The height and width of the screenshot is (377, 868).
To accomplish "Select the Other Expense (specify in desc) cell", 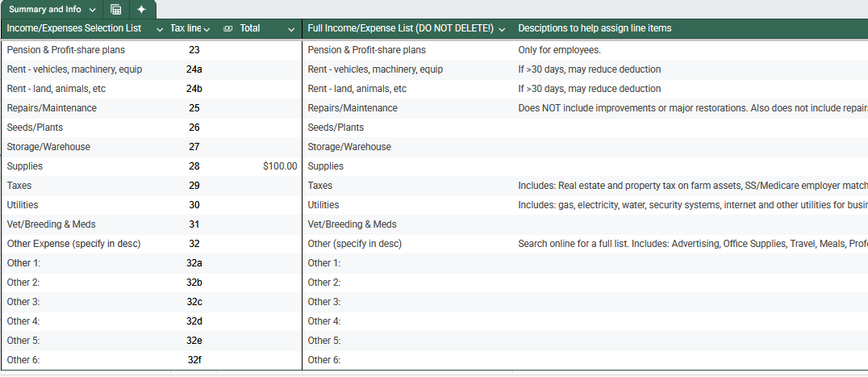I will (x=73, y=244).
